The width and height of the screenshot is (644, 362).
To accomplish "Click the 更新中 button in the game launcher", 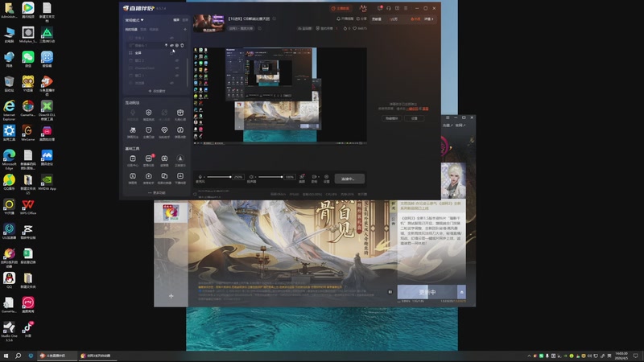I will point(427,292).
